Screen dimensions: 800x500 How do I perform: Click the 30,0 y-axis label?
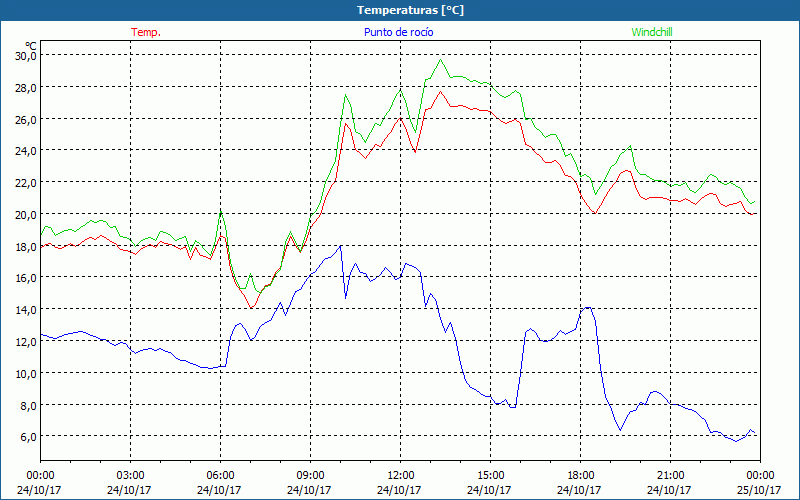tap(26, 56)
